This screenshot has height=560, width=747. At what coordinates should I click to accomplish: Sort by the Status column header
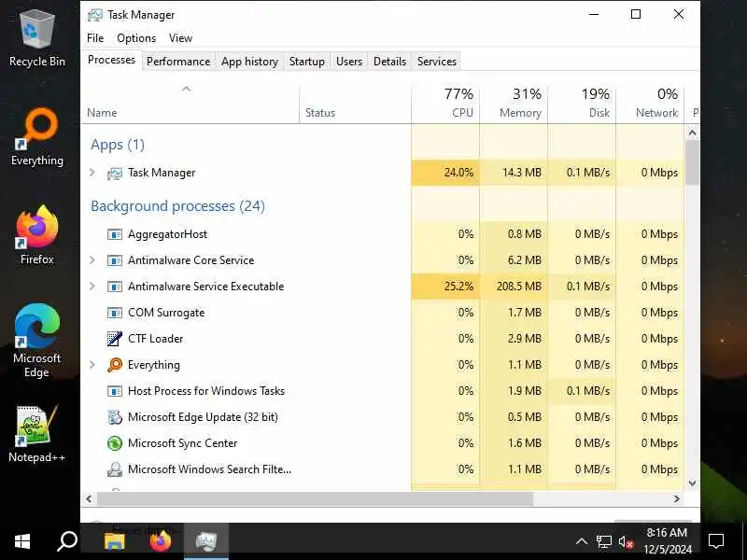tap(356, 104)
